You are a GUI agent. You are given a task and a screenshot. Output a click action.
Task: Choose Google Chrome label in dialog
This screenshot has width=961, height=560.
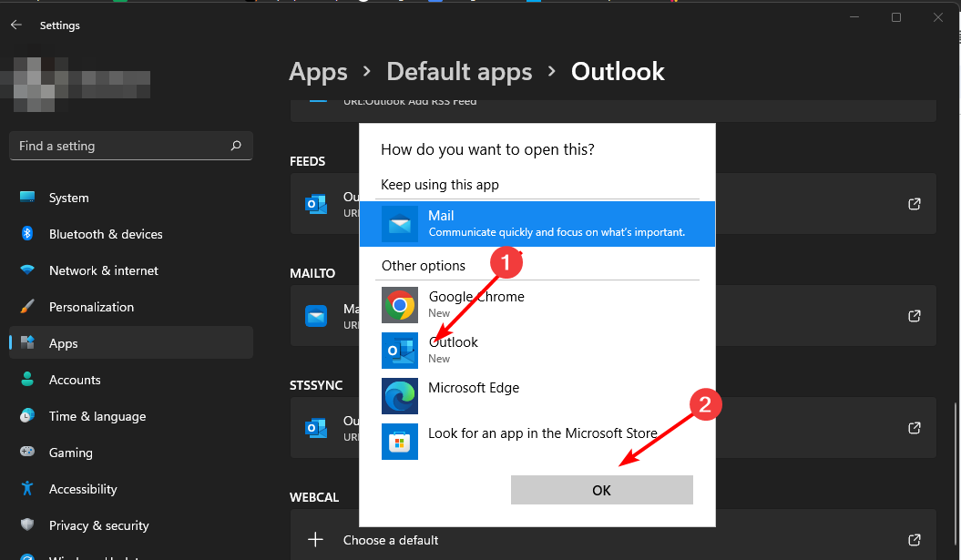pos(476,297)
